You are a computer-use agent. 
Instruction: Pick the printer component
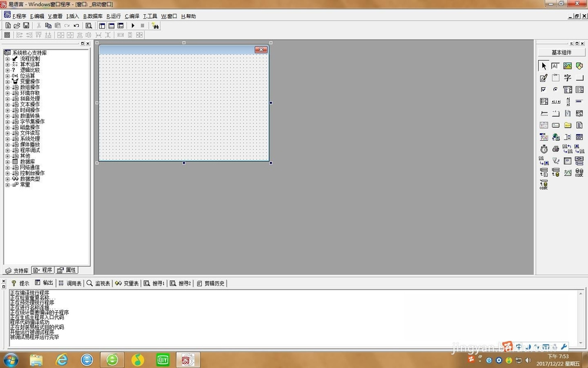tap(556, 149)
